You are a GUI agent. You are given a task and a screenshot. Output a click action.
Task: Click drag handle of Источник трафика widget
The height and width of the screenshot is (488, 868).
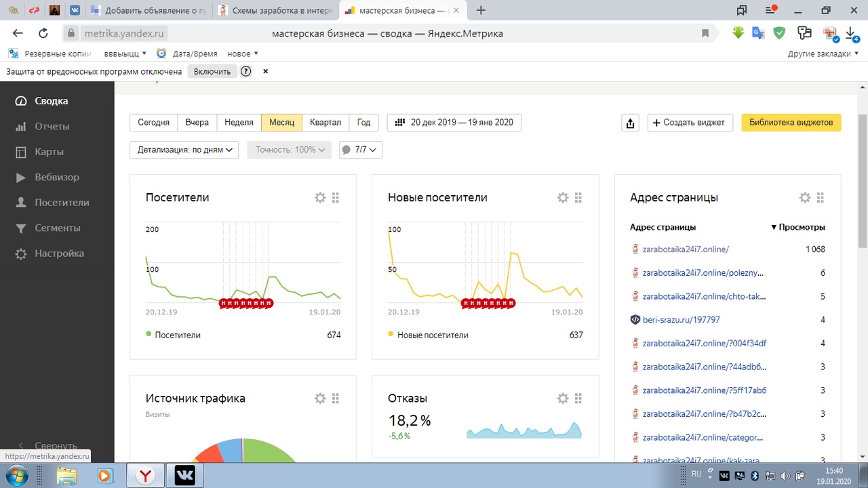336,399
